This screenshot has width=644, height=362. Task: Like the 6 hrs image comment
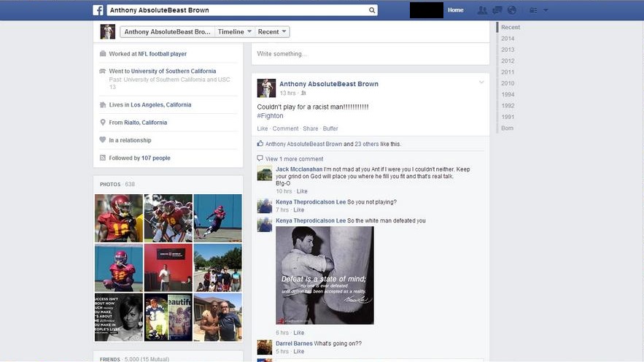pos(298,333)
